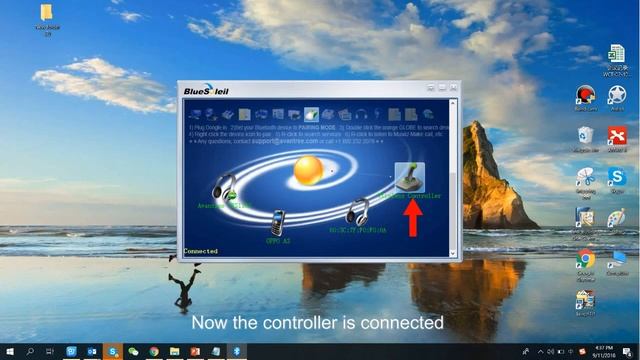Click the Bluetooth app in the taskbar
The image size is (640, 360).
(236, 351)
